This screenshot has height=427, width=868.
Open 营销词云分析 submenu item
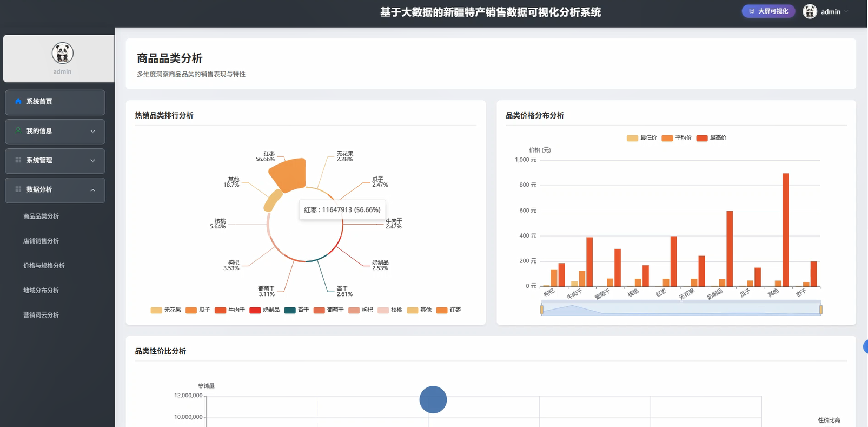[41, 316]
